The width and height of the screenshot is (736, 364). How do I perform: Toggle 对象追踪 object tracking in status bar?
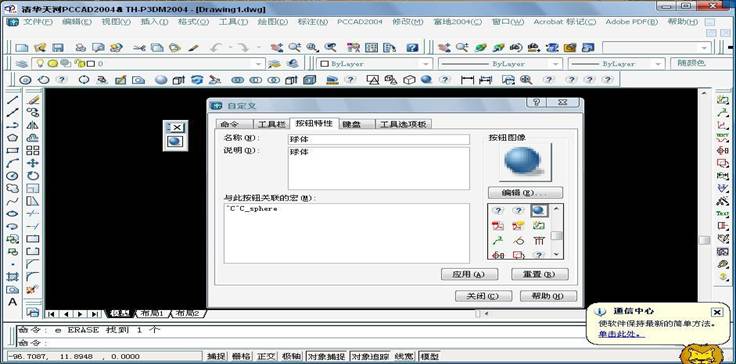371,356
